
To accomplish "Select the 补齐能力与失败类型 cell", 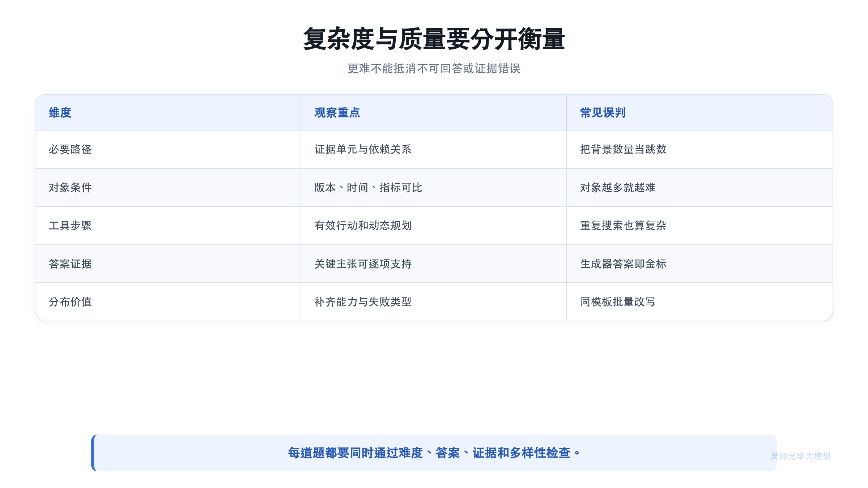I will [434, 302].
